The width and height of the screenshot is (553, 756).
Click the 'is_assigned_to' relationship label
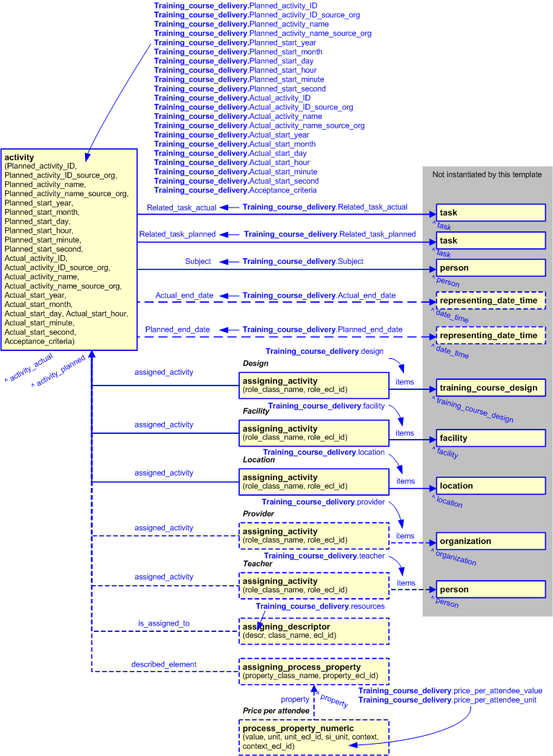click(163, 623)
